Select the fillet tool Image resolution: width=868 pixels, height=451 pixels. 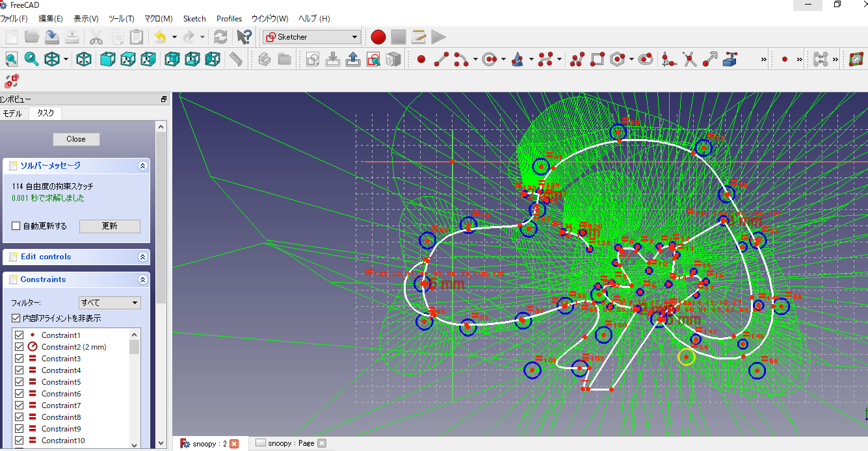point(669,60)
